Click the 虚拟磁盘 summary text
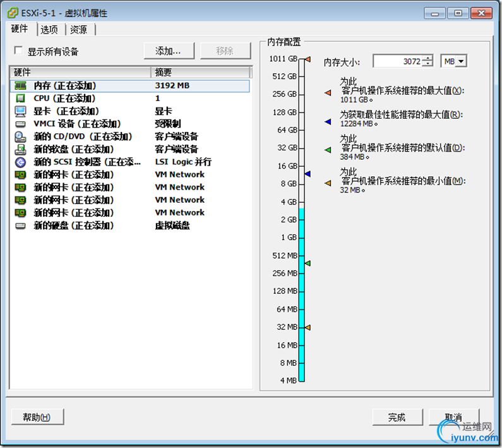The image size is (502, 448). (172, 226)
